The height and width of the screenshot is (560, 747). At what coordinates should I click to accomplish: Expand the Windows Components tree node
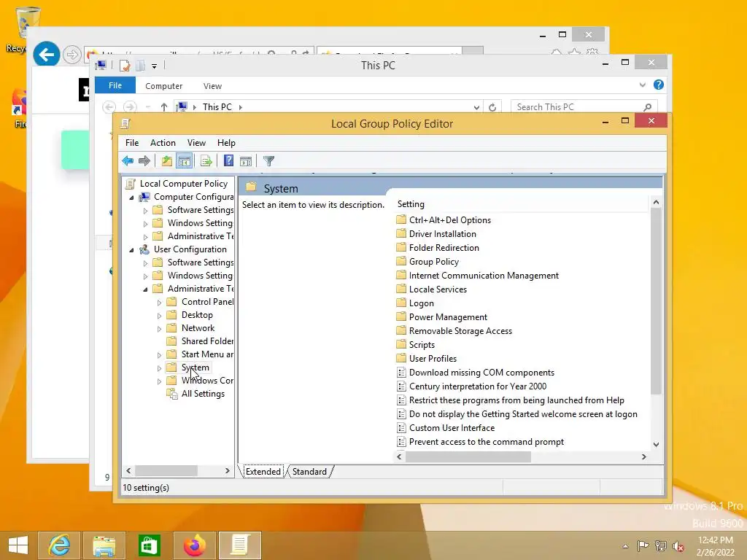point(160,381)
